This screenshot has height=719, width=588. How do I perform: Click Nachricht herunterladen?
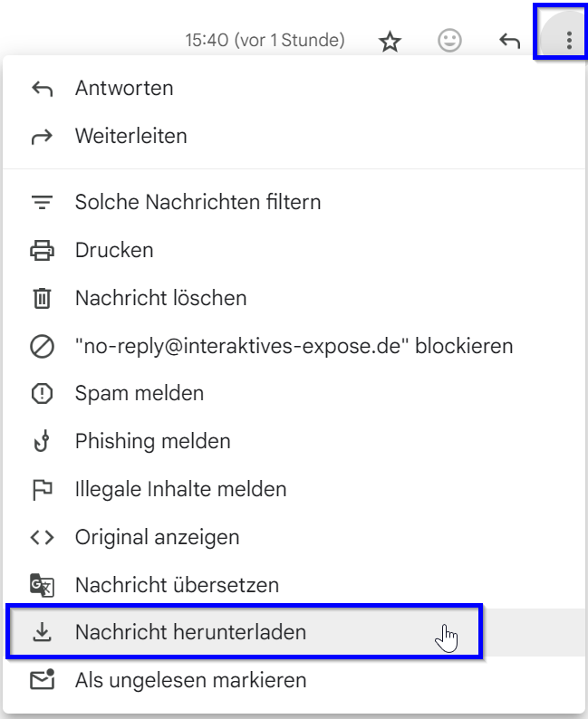click(x=190, y=632)
